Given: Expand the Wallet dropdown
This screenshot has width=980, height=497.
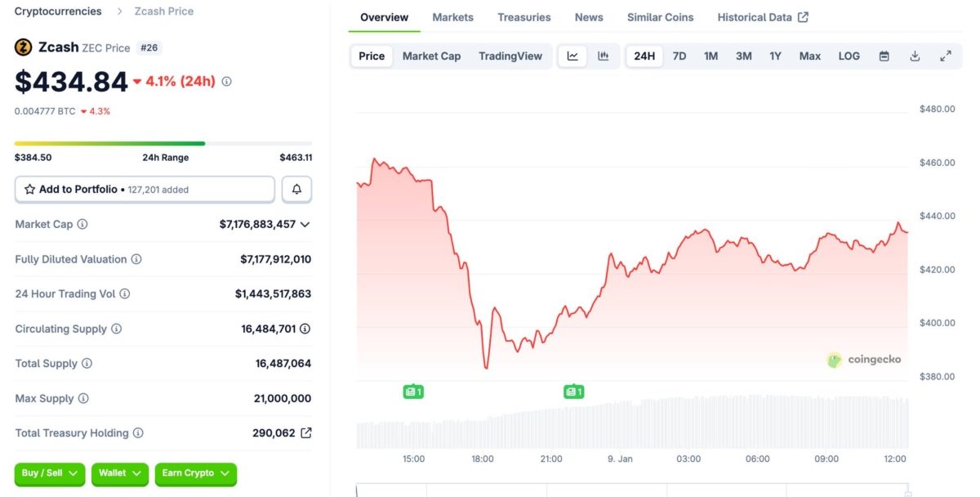Looking at the screenshot, I should (119, 473).
